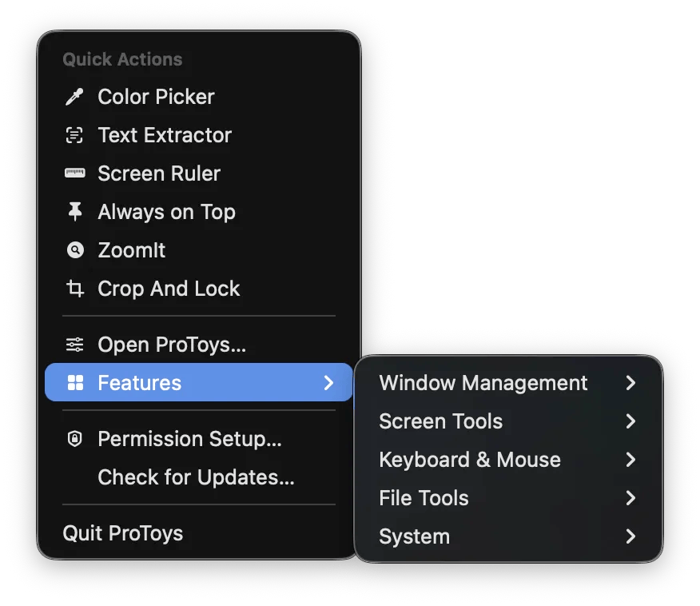Open the Keyboard & Mouse submenu item

(508, 460)
